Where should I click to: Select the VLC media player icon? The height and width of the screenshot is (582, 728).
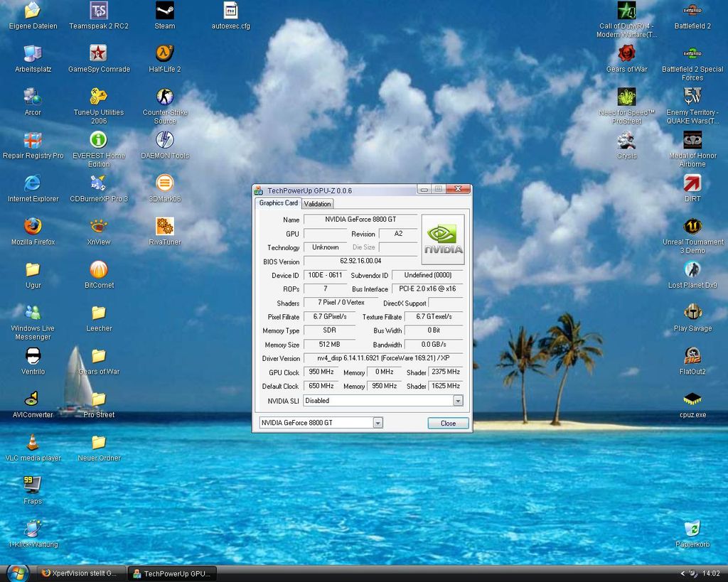[33, 442]
